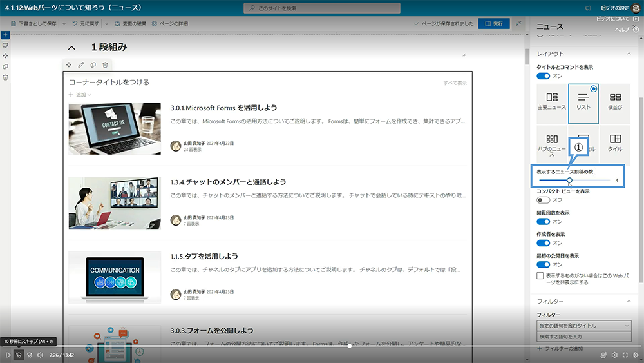Click the blue plus add section icon
This screenshot has width=644, height=363.
point(5,35)
